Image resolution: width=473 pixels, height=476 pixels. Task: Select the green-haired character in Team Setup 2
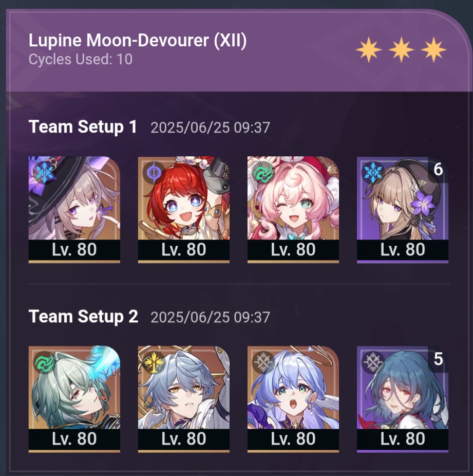(x=74, y=399)
